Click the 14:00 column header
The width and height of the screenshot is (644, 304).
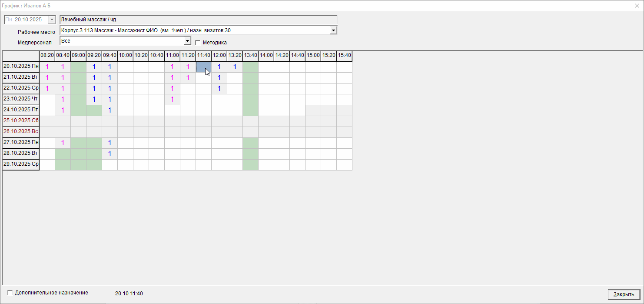tap(266, 56)
